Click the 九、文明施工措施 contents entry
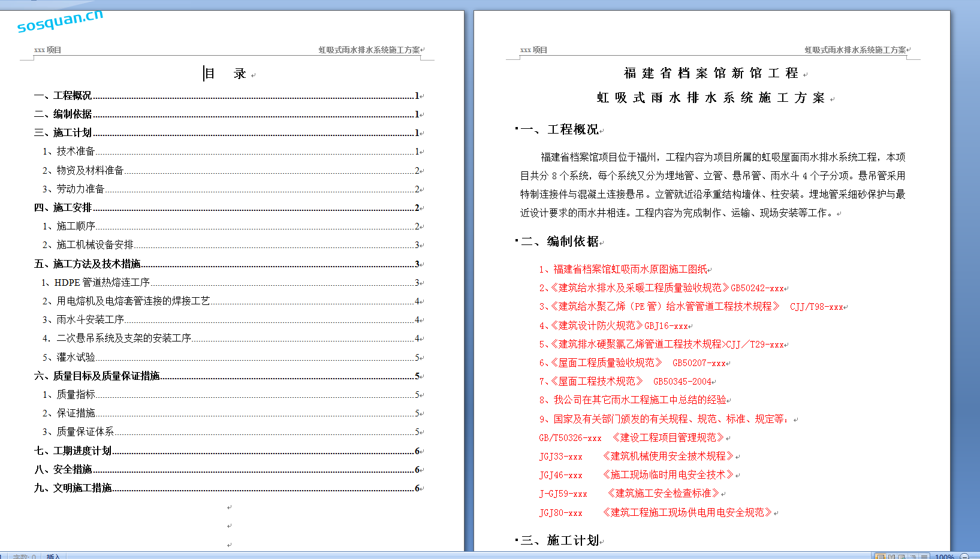 [x=73, y=488]
